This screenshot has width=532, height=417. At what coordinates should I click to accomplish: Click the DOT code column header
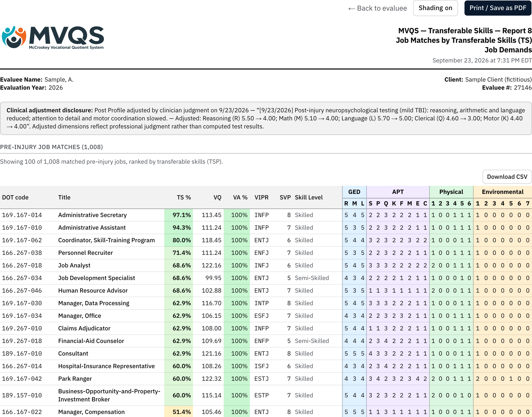pos(15,197)
